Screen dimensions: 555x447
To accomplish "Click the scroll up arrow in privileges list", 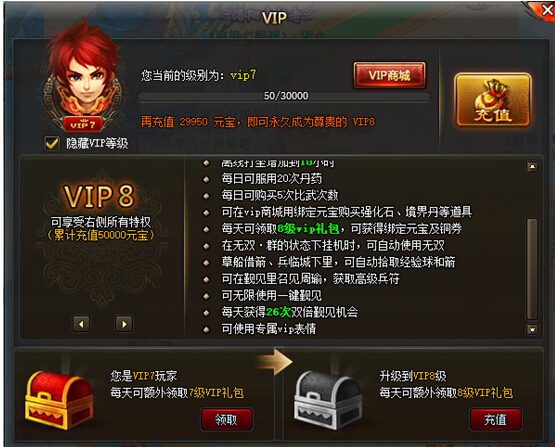I will (x=532, y=167).
